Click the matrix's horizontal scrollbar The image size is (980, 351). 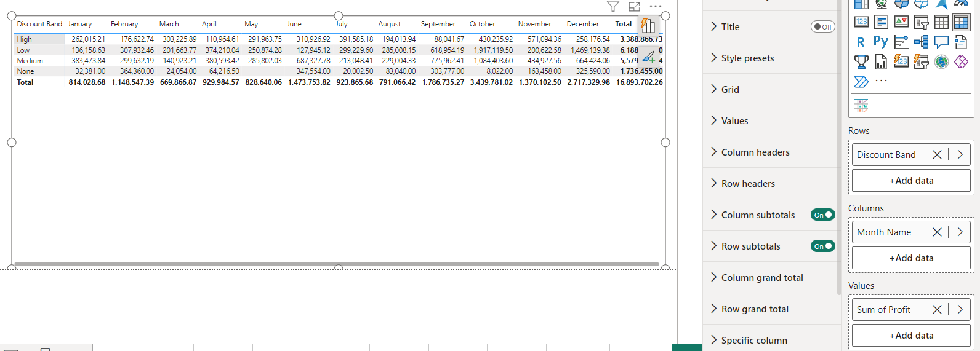(x=336, y=264)
